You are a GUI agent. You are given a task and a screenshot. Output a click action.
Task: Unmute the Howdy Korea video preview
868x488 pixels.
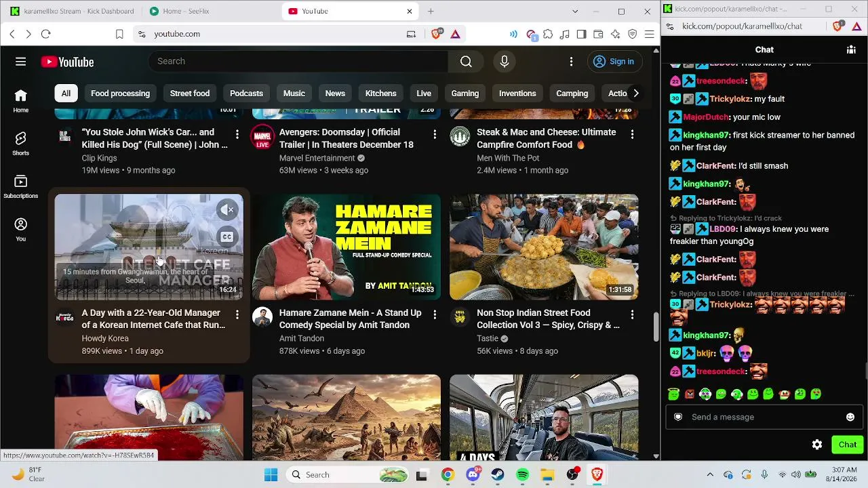(227, 210)
